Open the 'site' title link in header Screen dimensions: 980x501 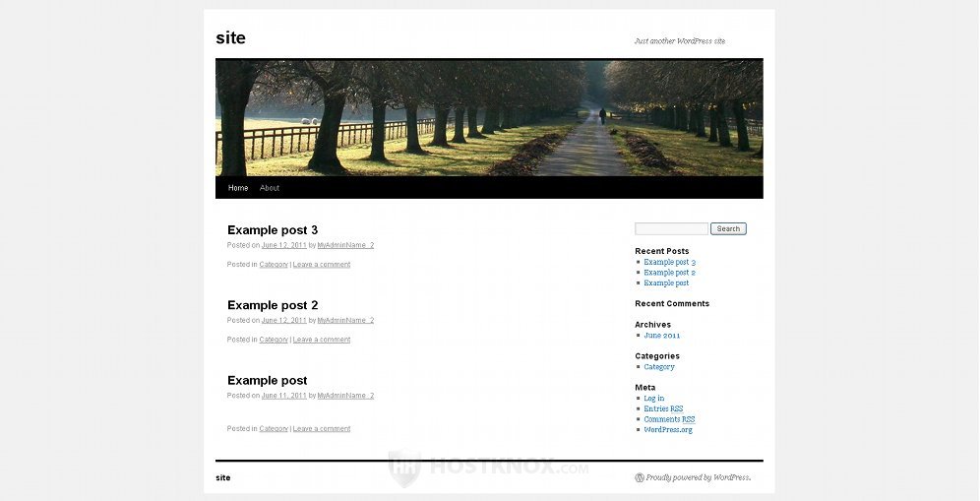(x=230, y=37)
